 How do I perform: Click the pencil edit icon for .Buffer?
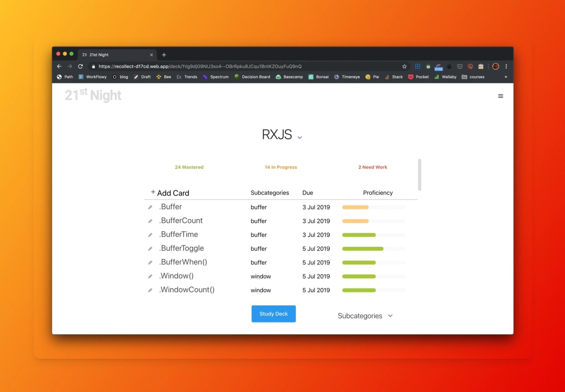pos(150,207)
